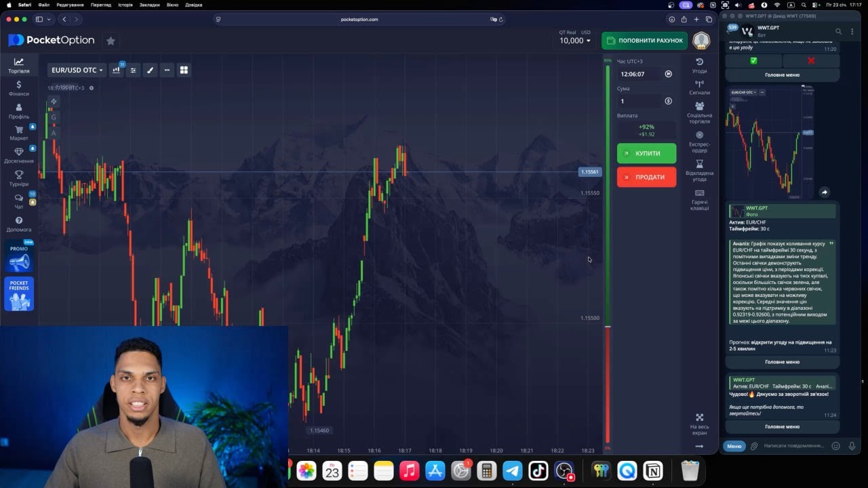
Task: Open Telegram chat three-dots menu
Action: [x=852, y=31]
